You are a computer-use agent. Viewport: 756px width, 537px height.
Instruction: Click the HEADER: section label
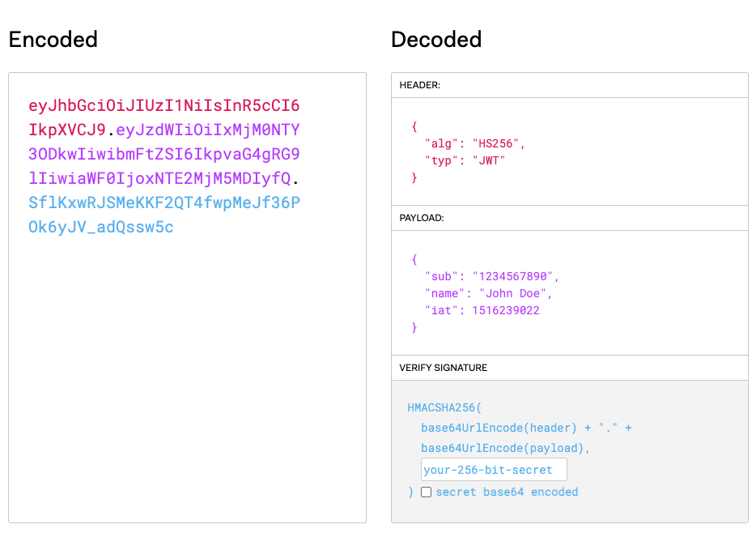(420, 85)
